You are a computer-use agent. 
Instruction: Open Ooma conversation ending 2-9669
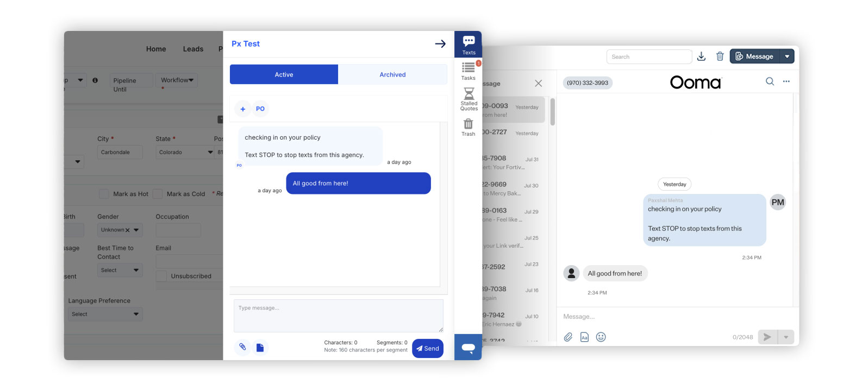513,188
